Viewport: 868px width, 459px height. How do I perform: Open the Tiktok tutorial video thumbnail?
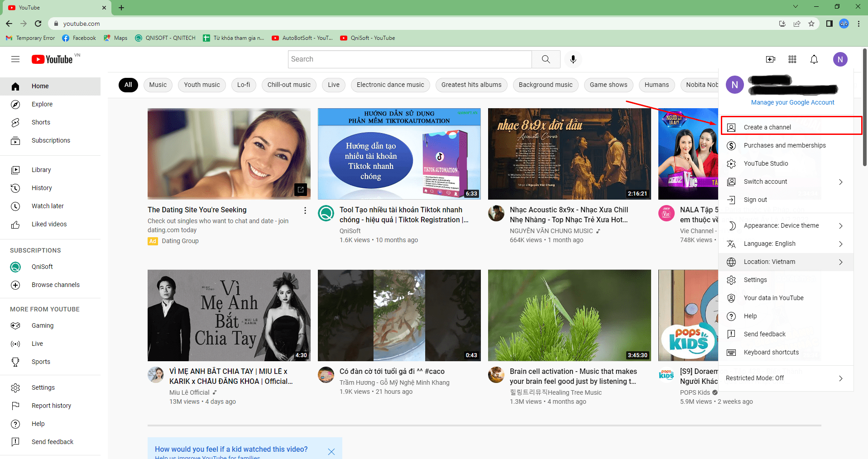[399, 154]
